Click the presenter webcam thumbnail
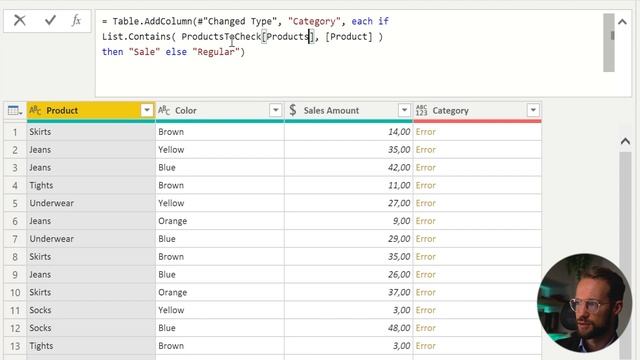Viewport: 640px width, 360px height. pos(584,303)
